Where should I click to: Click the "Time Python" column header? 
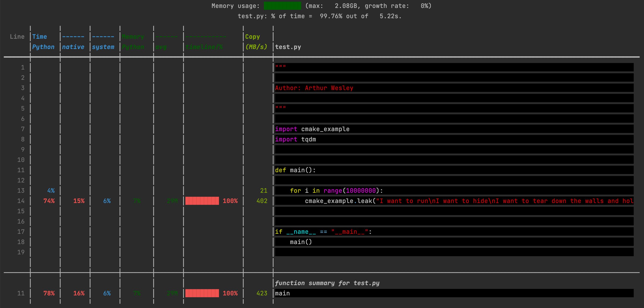tap(43, 42)
